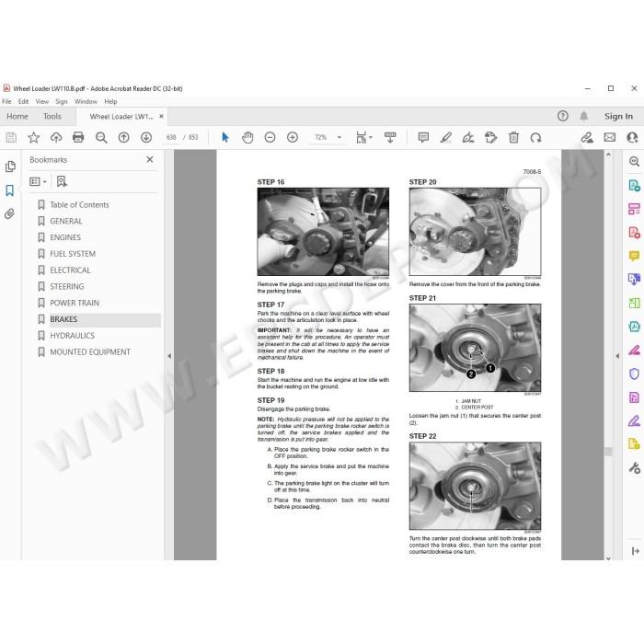This screenshot has height=644, width=644.
Task: Add new bookmark icon in Bookmarks panel
Action: tap(62, 181)
